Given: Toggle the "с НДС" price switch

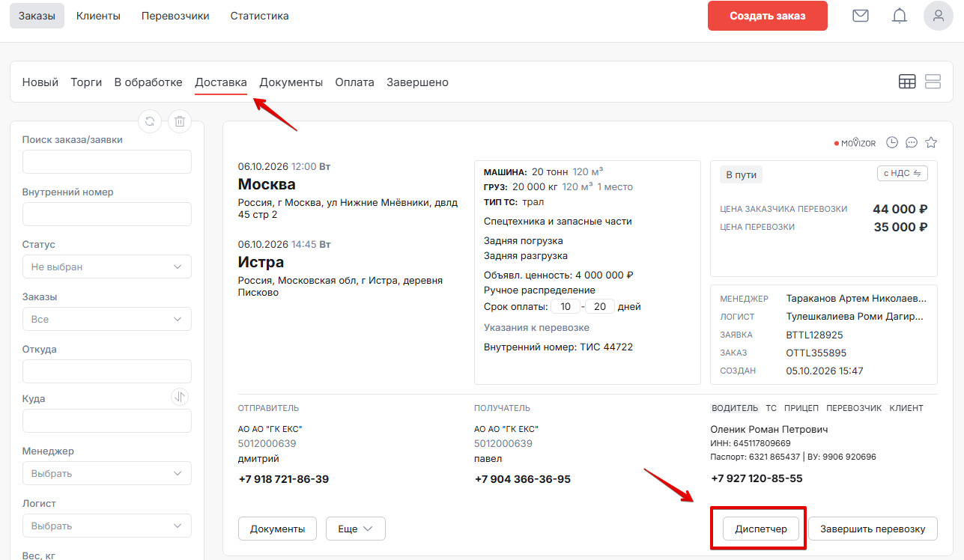Looking at the screenshot, I should [x=903, y=173].
